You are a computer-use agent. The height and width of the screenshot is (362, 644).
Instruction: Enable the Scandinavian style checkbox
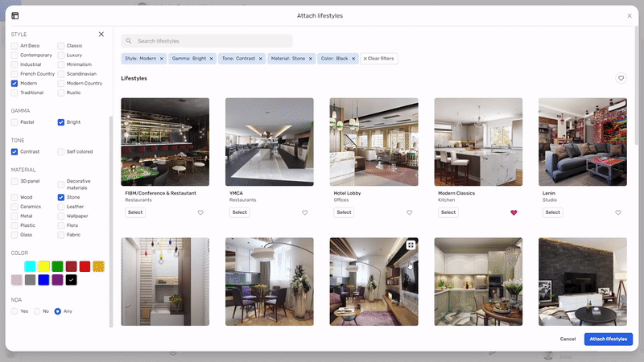(62, 74)
